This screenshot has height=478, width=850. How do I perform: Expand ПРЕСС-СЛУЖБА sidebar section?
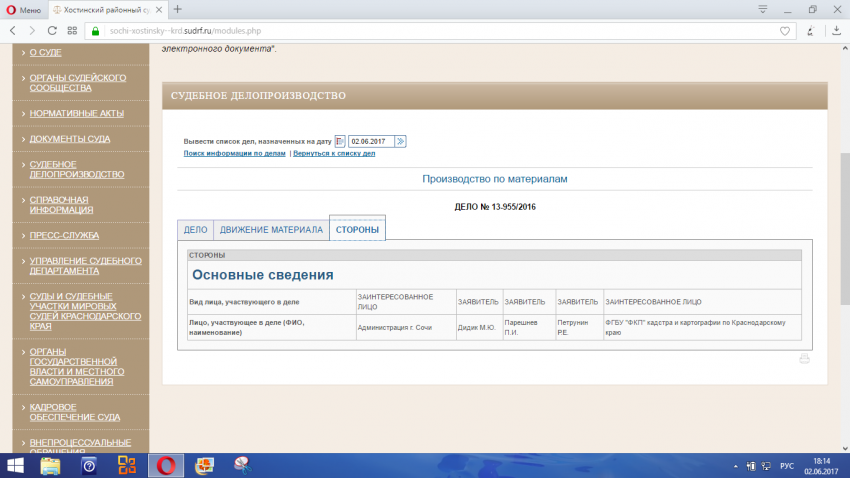click(64, 235)
